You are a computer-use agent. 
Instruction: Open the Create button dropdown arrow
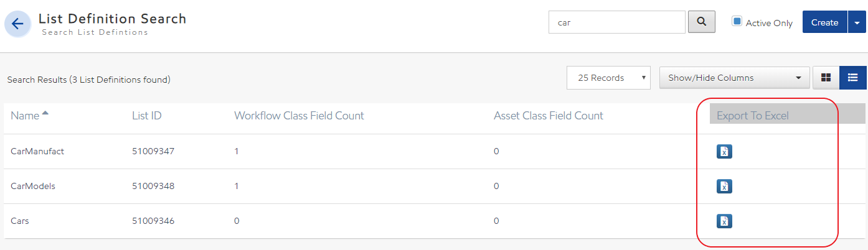pyautogui.click(x=857, y=22)
